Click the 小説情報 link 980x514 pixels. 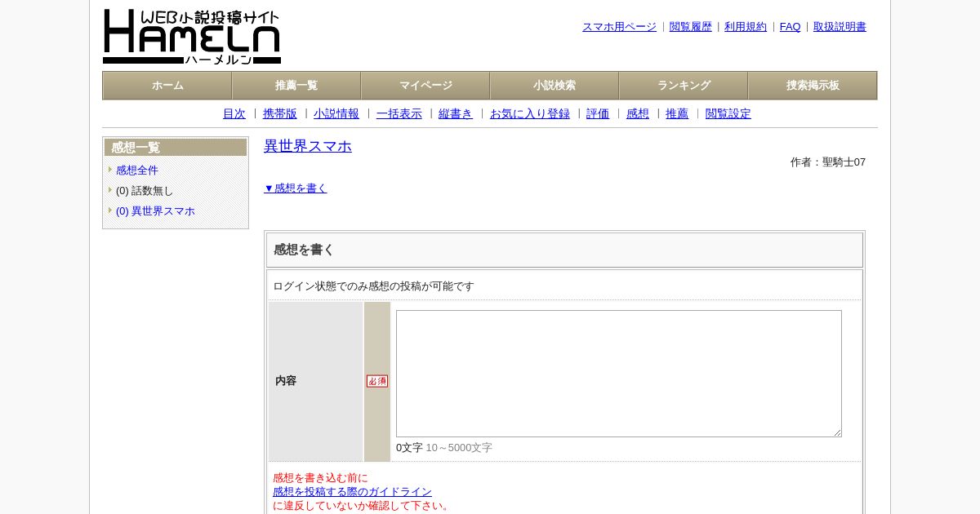336,114
